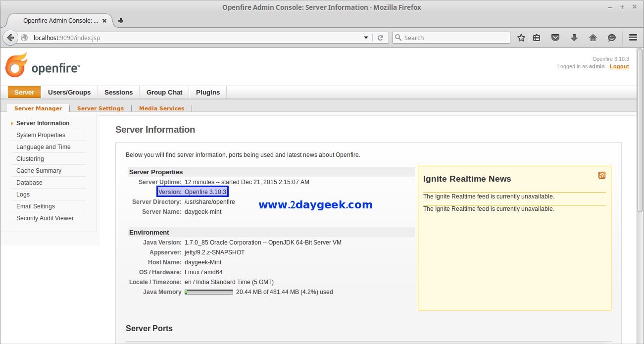Click the RSS feed icon in news panel
Image resolution: width=644 pixels, height=344 pixels.
(602, 175)
